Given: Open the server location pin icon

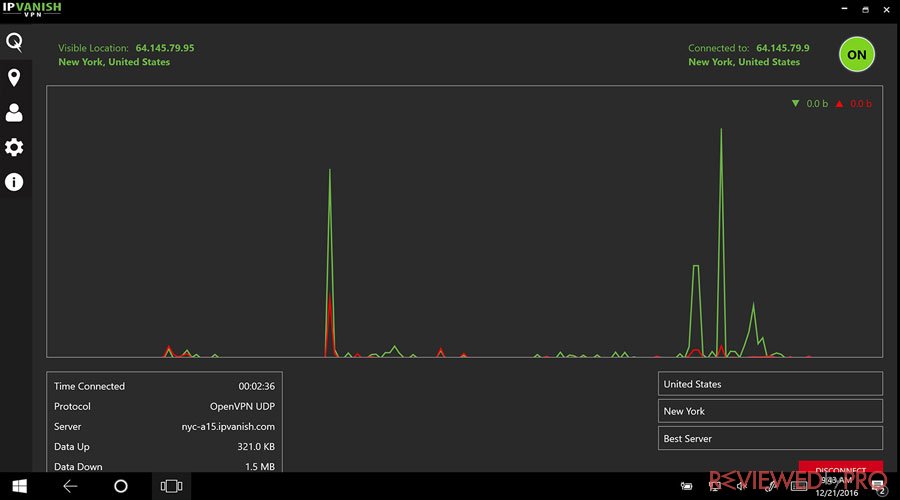Looking at the screenshot, I should click(x=14, y=77).
